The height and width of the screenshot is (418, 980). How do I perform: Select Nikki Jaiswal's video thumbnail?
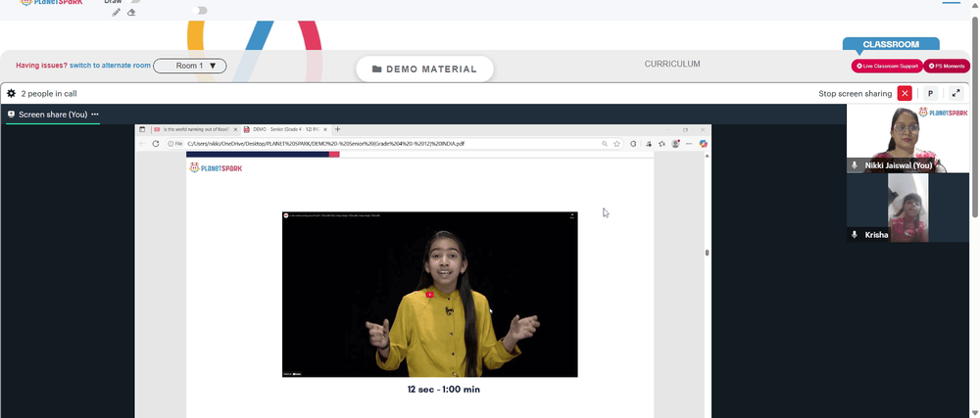pos(907,138)
